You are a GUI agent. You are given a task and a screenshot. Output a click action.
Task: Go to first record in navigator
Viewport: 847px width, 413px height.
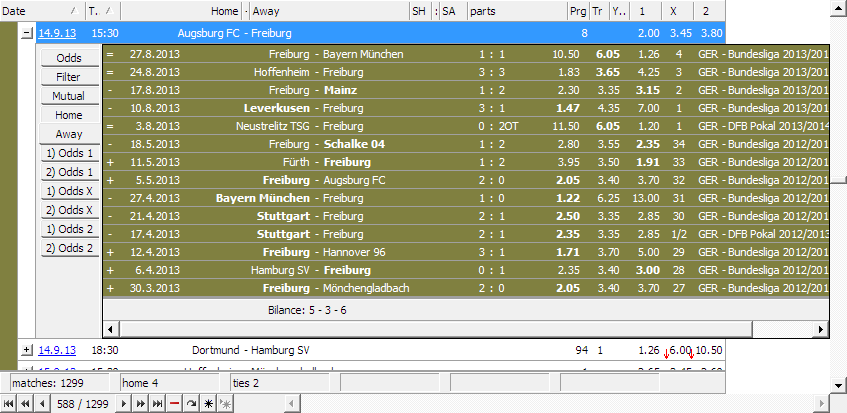pyautogui.click(x=8, y=404)
